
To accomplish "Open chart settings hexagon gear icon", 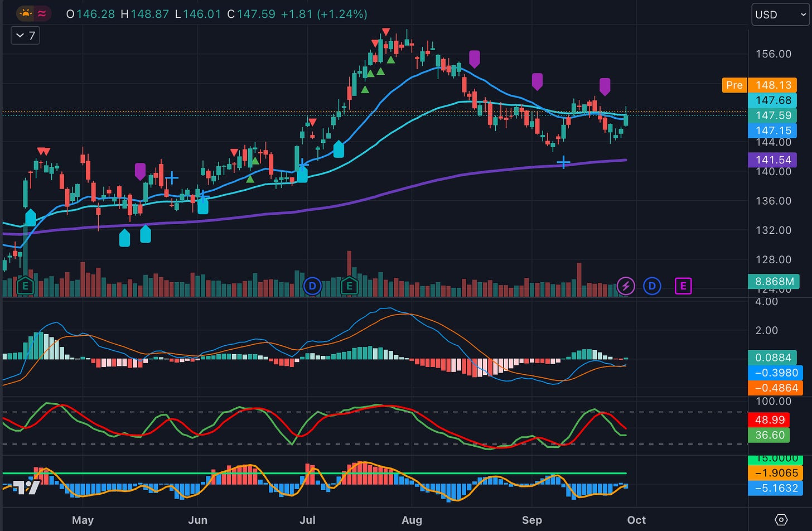I will (x=781, y=519).
